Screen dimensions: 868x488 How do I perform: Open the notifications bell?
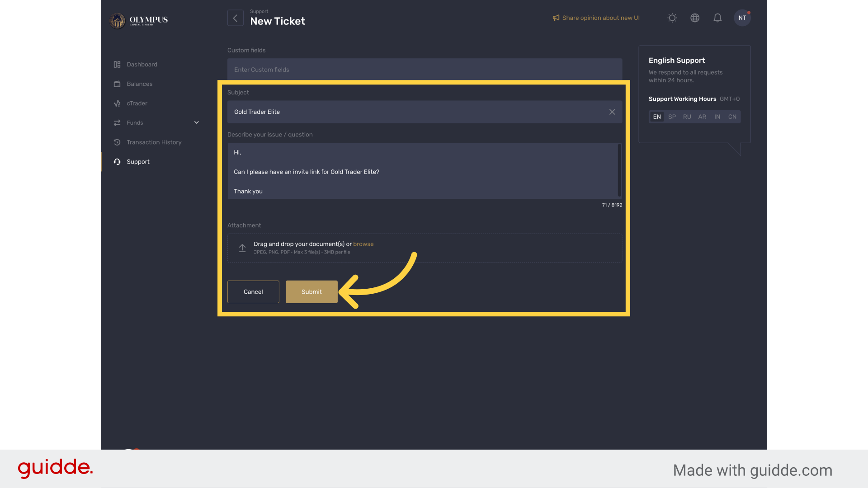(x=717, y=18)
